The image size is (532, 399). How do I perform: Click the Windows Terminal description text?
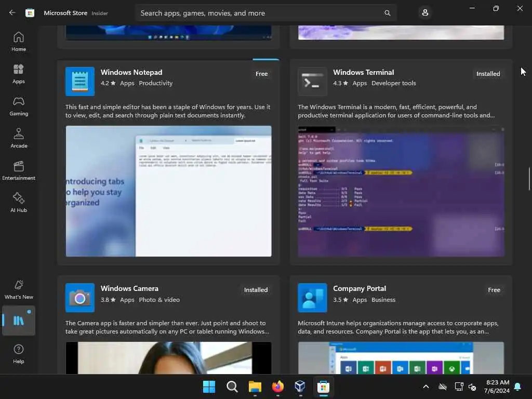click(396, 111)
